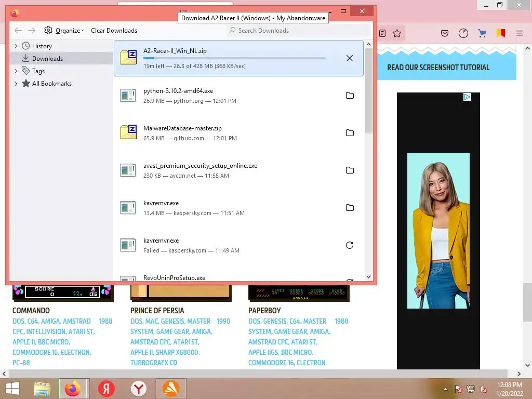
Task: Click the Firefox taskbar icon
Action: point(73,389)
